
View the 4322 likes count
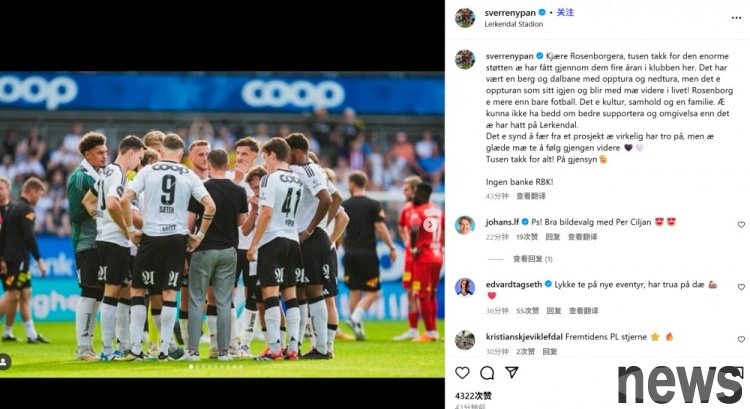click(473, 396)
